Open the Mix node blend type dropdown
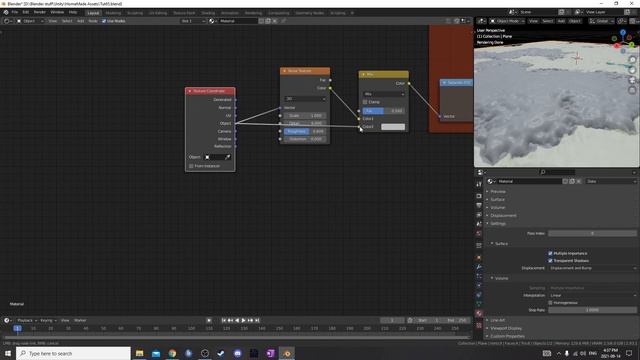This screenshot has width=640, height=360. pos(384,94)
